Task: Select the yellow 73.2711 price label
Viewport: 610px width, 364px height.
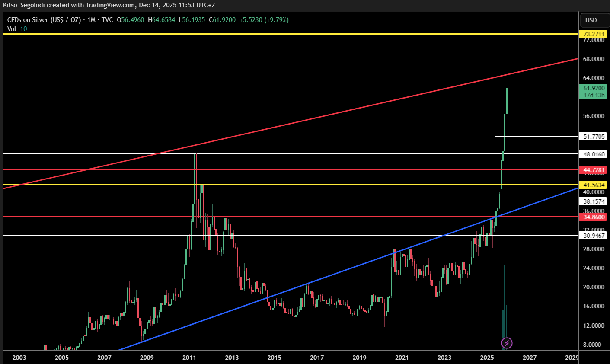Action: (x=594, y=34)
